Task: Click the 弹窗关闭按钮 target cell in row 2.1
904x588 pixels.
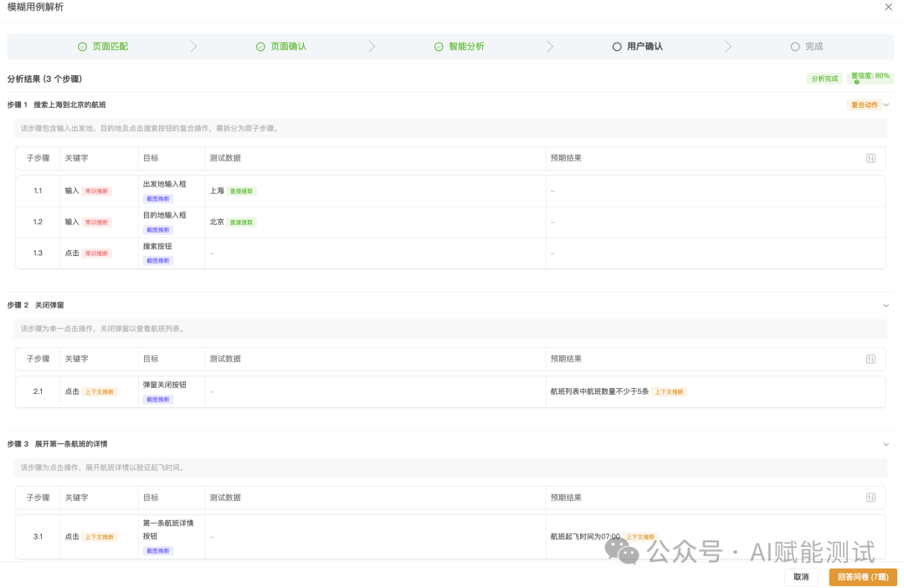Action: coord(165,386)
